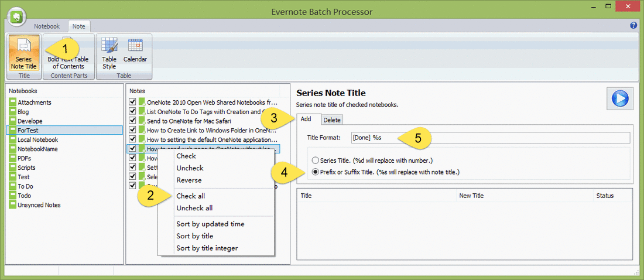Screen dimensions: 644x280
Task: Select the ForTest notebook
Action: pyautogui.click(x=66, y=130)
